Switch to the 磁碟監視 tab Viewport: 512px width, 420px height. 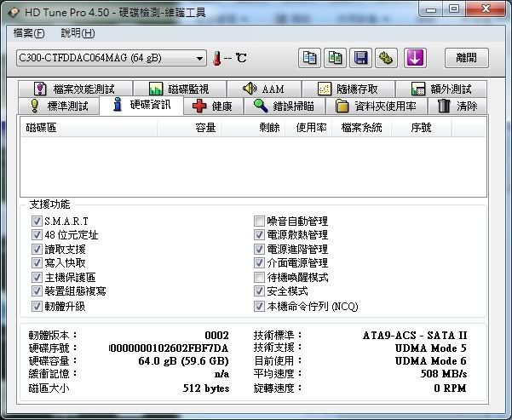(x=180, y=89)
